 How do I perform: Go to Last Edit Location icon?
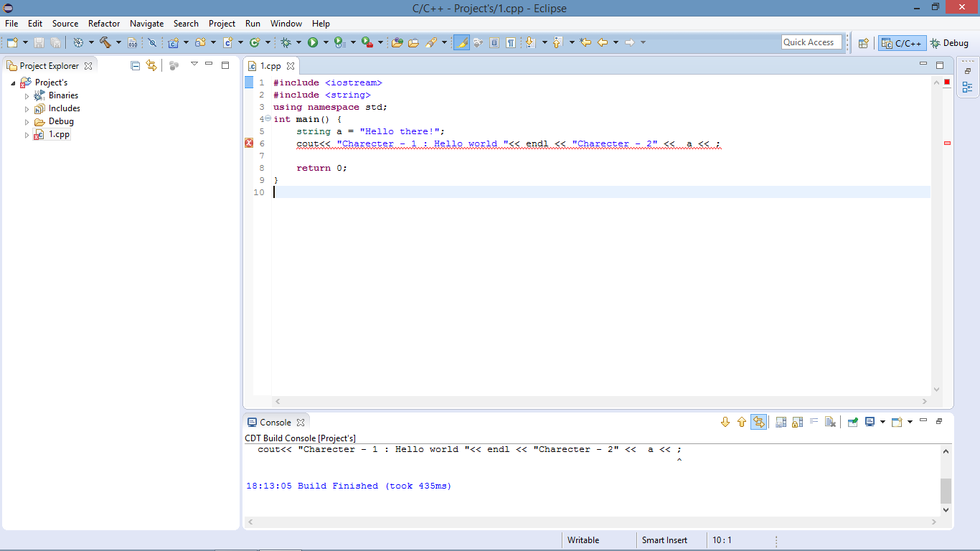coord(585,42)
